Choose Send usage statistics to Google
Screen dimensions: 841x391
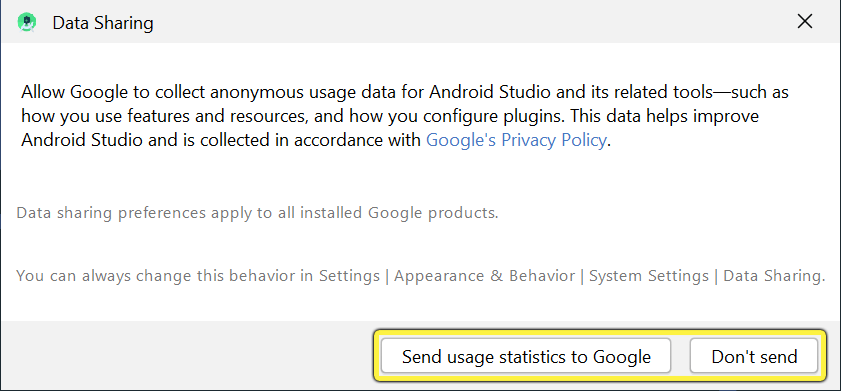coord(526,356)
